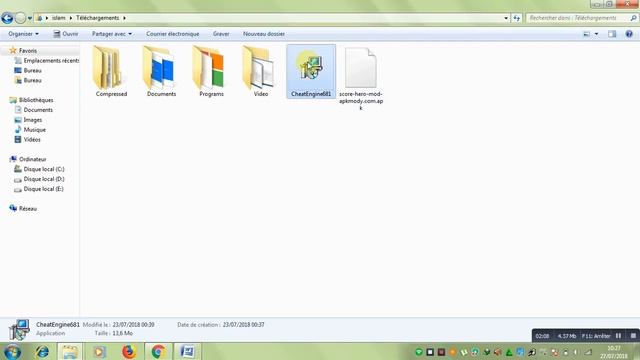Go back with the navigation arrow

pyautogui.click(x=7, y=18)
